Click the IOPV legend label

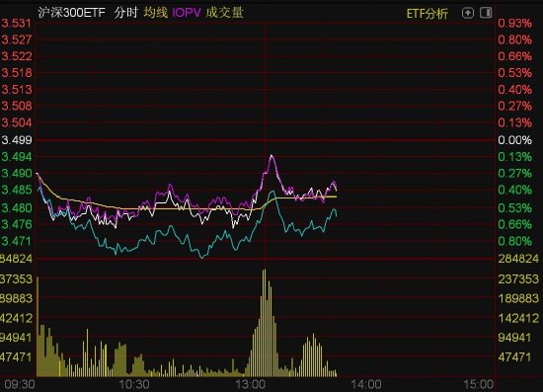pyautogui.click(x=187, y=13)
